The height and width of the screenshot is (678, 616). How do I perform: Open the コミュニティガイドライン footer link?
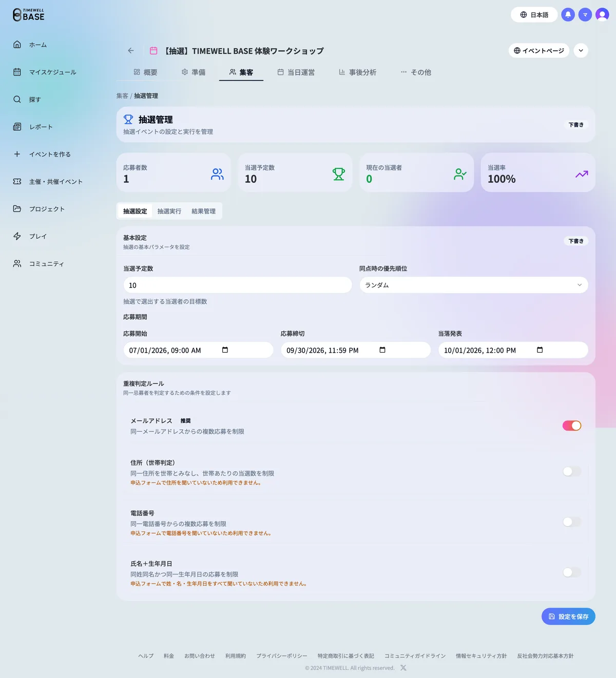415,656
